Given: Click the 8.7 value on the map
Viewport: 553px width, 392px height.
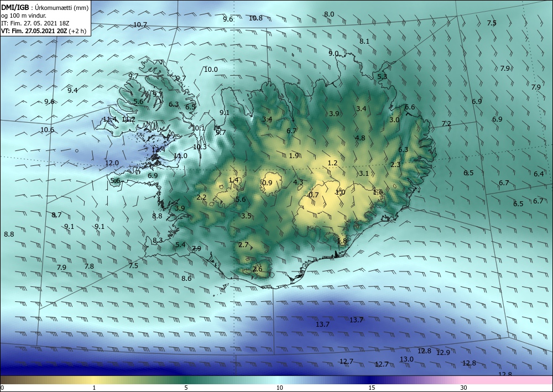Looking at the screenshot, I should pyautogui.click(x=56, y=215).
